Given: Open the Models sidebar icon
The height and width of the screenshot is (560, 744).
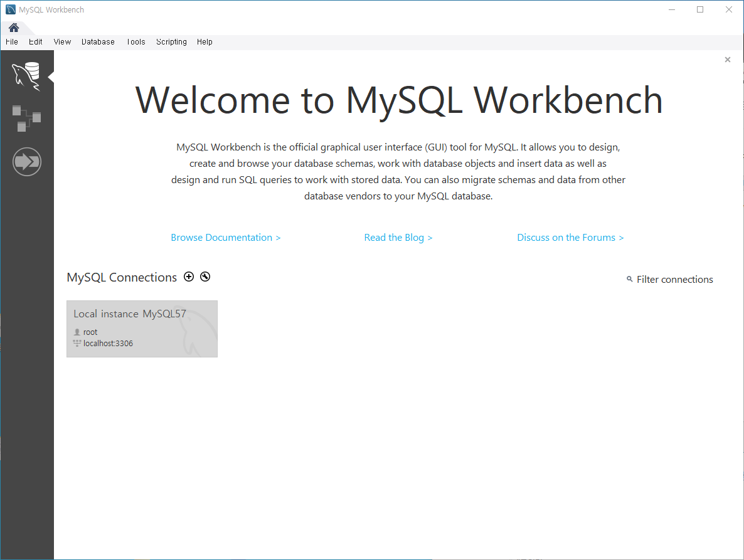Looking at the screenshot, I should pyautogui.click(x=26, y=119).
